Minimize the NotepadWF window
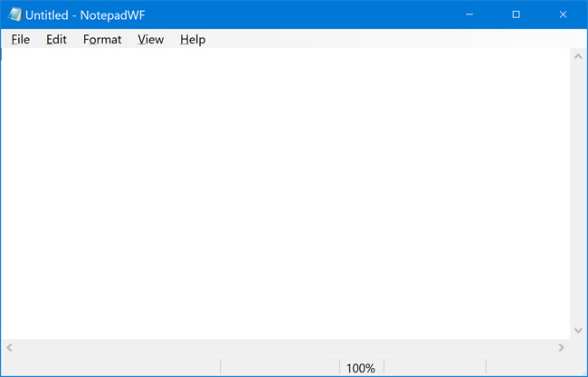 (x=469, y=14)
